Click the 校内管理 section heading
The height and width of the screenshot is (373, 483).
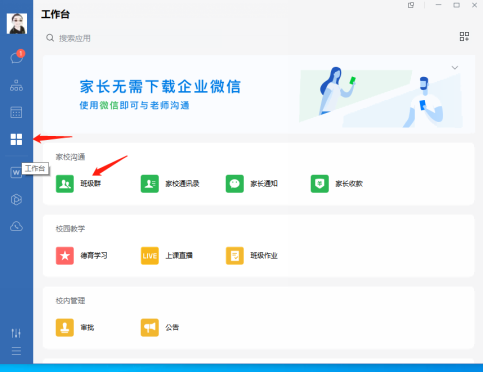[70, 301]
